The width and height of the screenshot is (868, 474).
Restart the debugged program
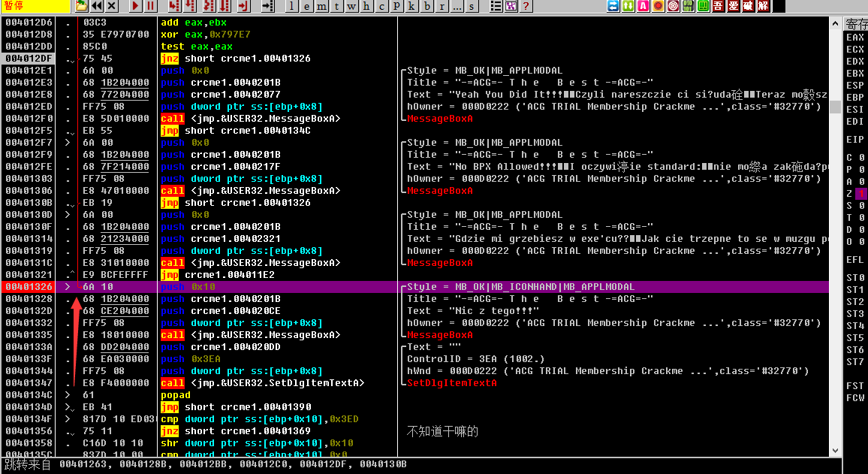pos(98,7)
